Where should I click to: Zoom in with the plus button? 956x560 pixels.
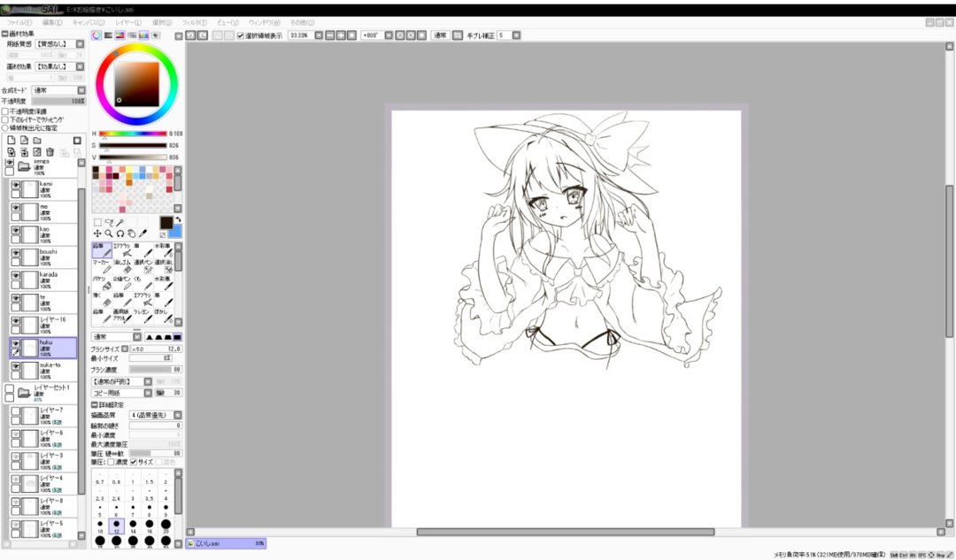341,35
